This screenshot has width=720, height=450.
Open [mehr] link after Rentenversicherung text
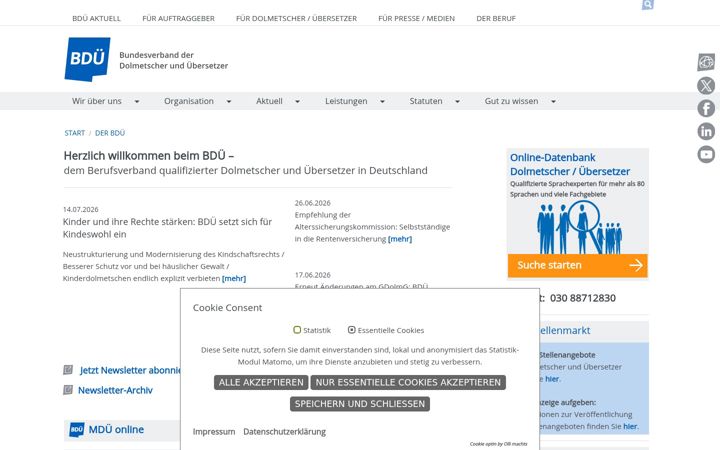(x=400, y=239)
